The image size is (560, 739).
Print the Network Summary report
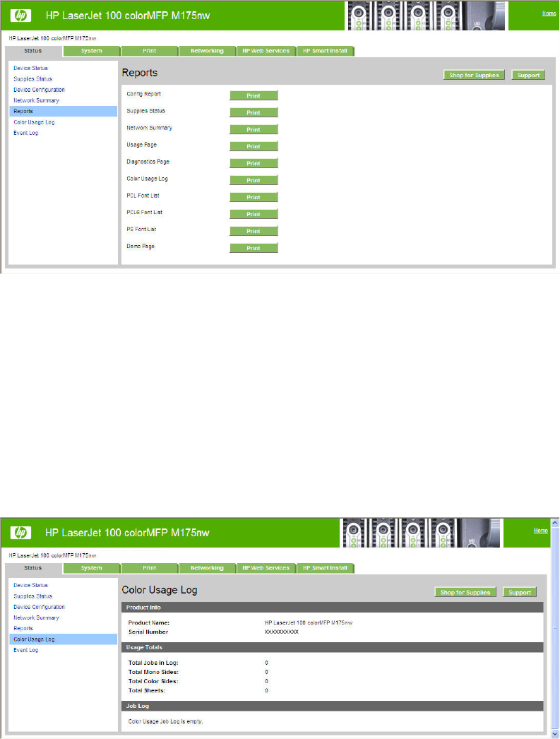click(254, 129)
